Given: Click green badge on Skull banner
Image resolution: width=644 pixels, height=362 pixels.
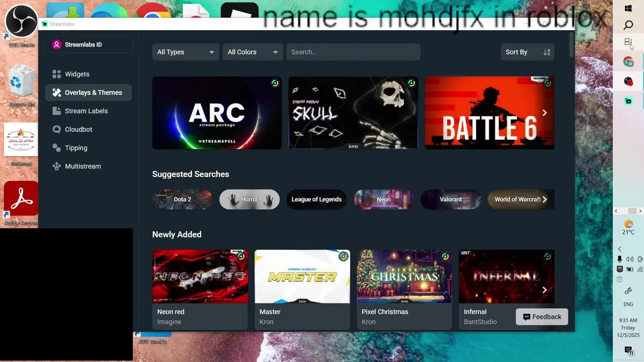Looking at the screenshot, I should point(412,83).
